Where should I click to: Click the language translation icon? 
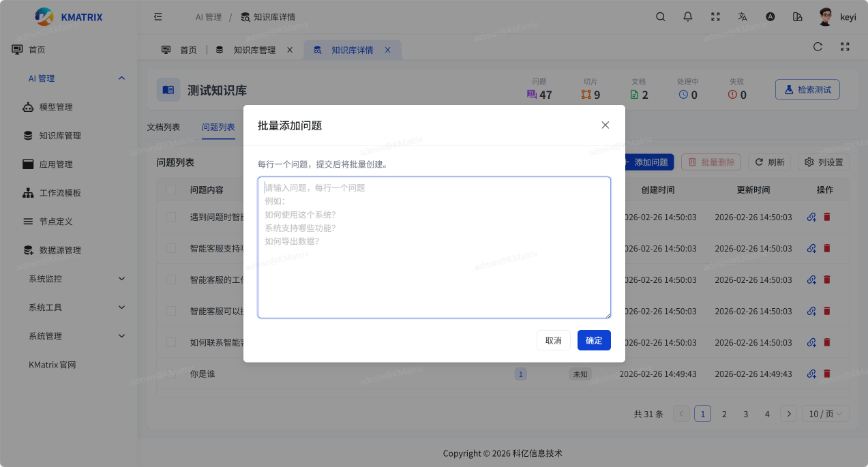point(743,17)
